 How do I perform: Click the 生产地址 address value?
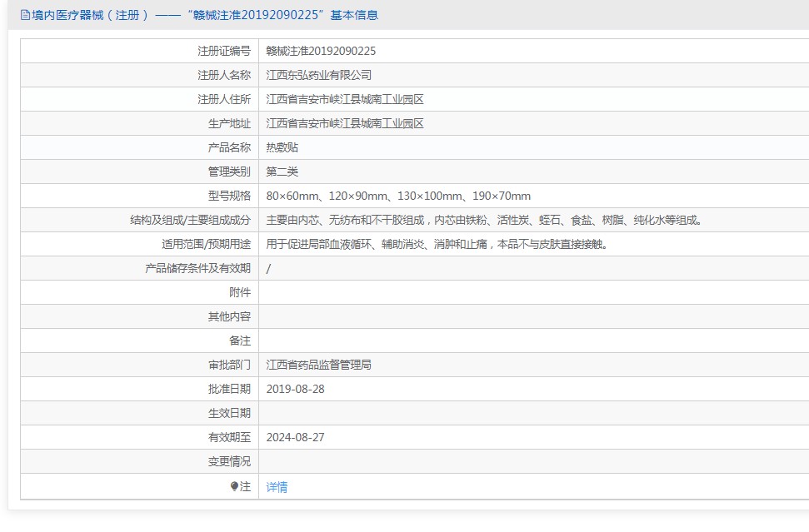pyautogui.click(x=345, y=123)
